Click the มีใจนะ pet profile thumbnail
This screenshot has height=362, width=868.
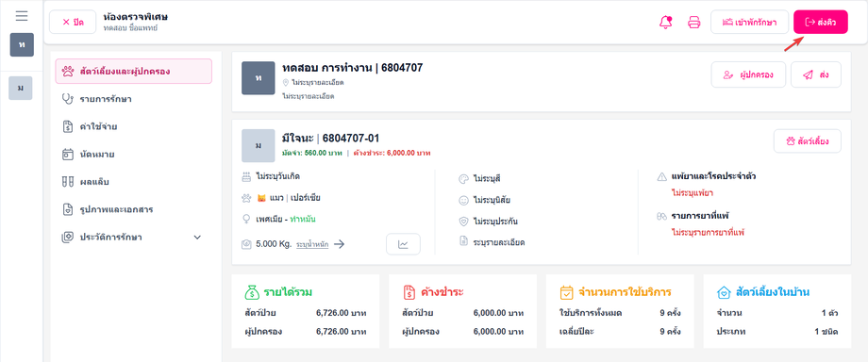tap(259, 145)
